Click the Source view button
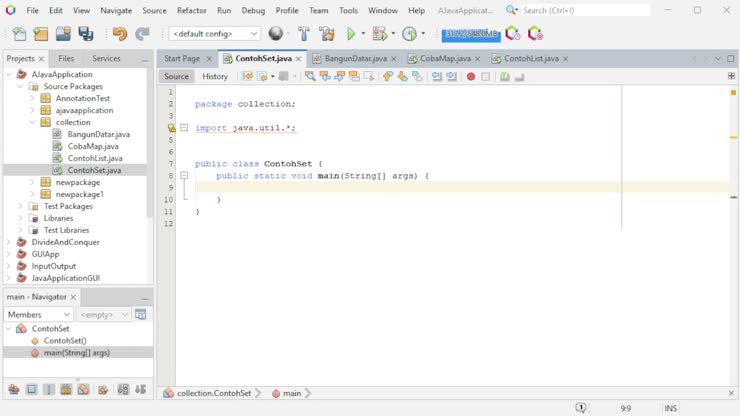 coord(176,76)
